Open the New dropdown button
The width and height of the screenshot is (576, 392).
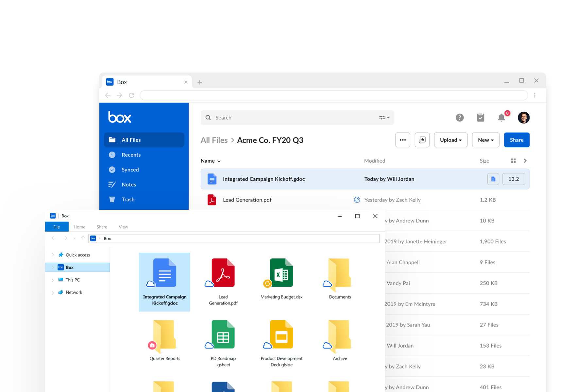point(486,140)
